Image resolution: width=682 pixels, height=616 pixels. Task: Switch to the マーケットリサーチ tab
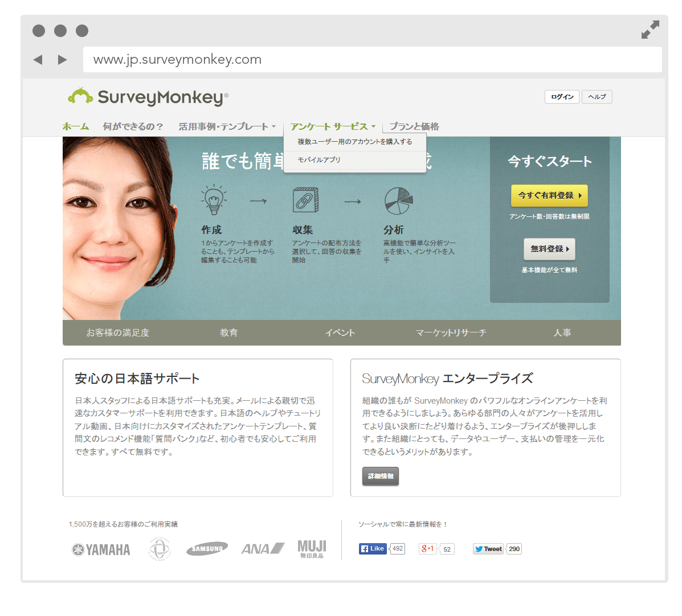tap(451, 332)
